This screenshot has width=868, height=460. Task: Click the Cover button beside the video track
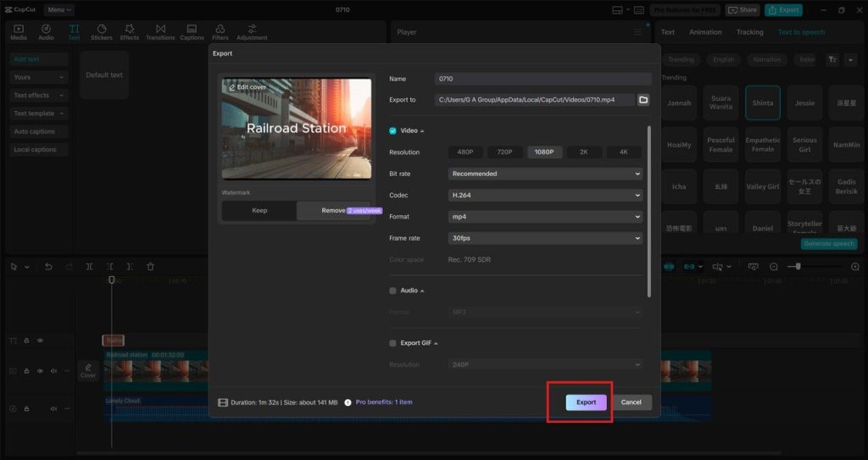88,371
